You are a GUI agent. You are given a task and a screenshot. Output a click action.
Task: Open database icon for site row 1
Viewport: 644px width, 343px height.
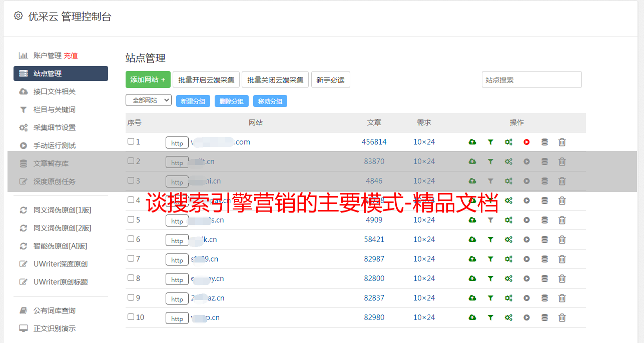coord(544,142)
